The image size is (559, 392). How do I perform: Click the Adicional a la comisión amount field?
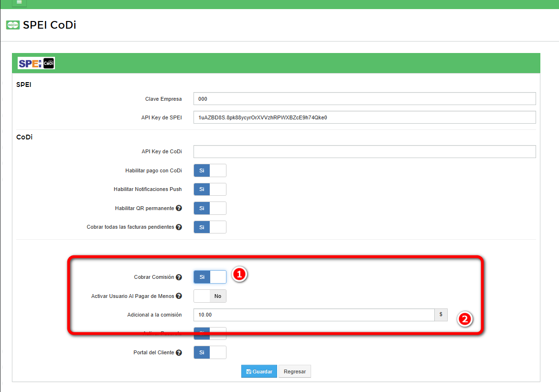[314, 315]
